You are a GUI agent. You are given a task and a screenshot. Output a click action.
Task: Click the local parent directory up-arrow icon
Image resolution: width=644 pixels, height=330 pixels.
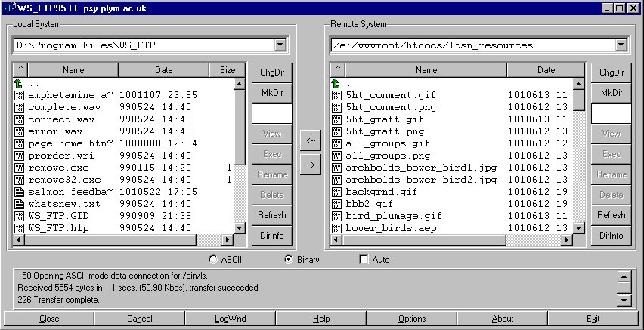pos(20,84)
